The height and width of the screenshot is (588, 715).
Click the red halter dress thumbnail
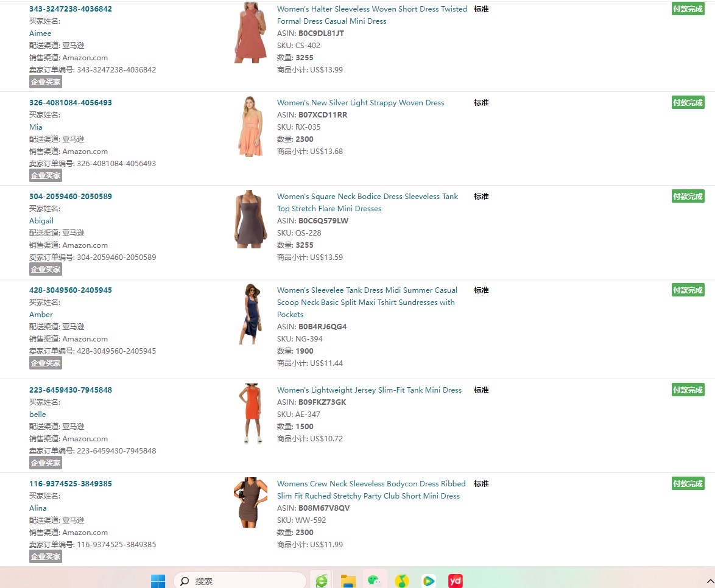coord(250,33)
